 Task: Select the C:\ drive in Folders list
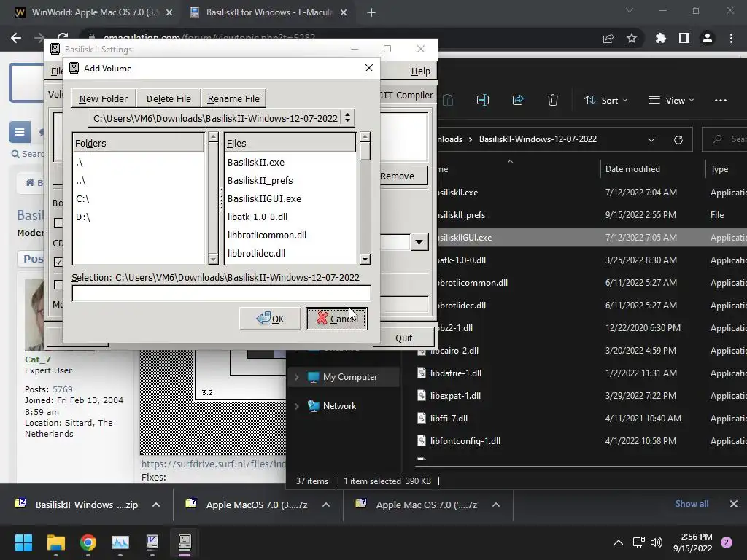coord(138,198)
